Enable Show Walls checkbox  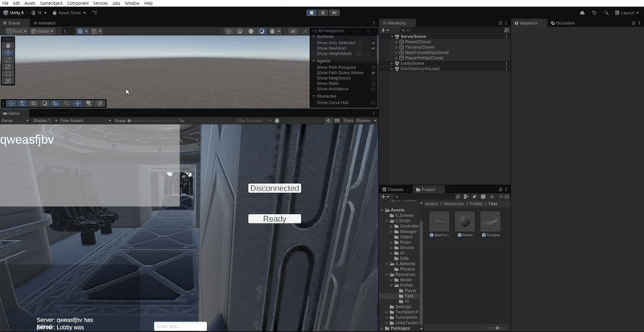pos(374,84)
